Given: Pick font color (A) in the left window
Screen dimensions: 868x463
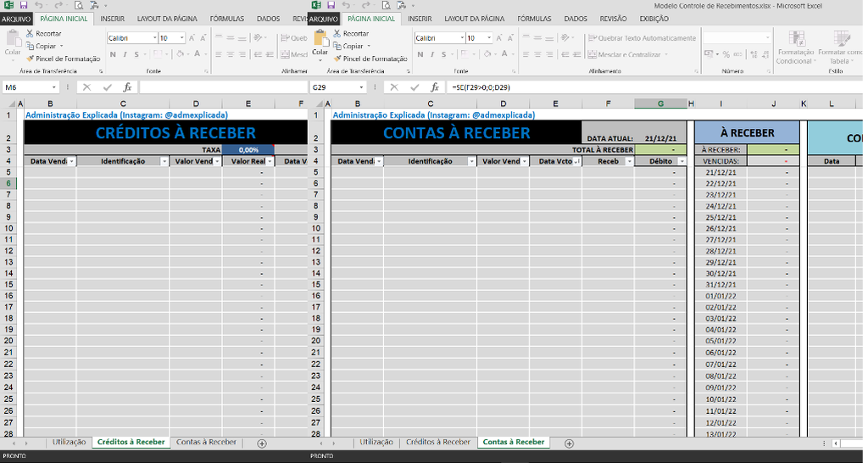Looking at the screenshot, I should click(197, 54).
